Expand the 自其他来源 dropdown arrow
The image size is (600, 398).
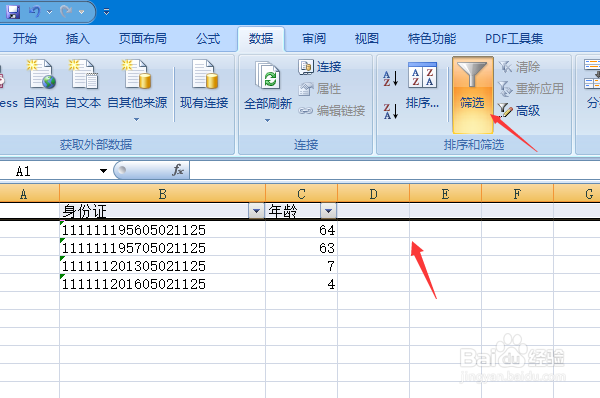[137, 119]
